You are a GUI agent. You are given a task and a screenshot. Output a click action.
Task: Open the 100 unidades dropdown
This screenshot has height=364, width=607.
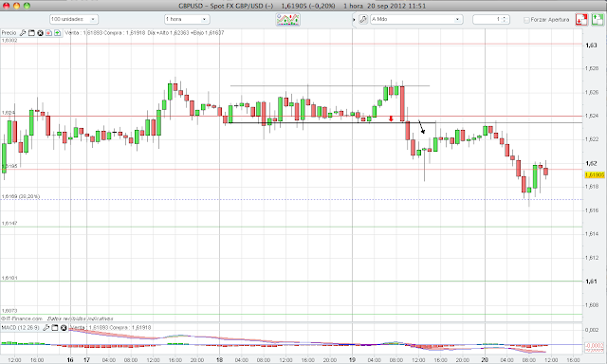[74, 19]
